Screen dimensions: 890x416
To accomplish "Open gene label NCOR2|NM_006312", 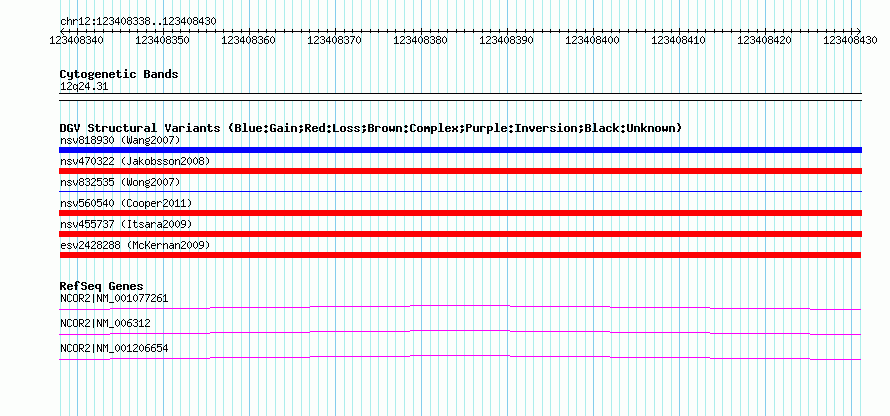I will pos(105,323).
